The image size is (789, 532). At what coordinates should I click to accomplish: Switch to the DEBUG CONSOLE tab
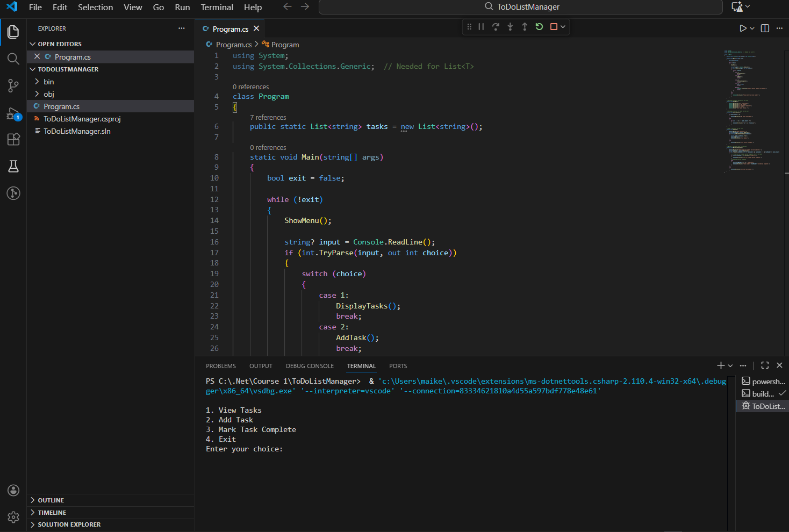tap(310, 366)
